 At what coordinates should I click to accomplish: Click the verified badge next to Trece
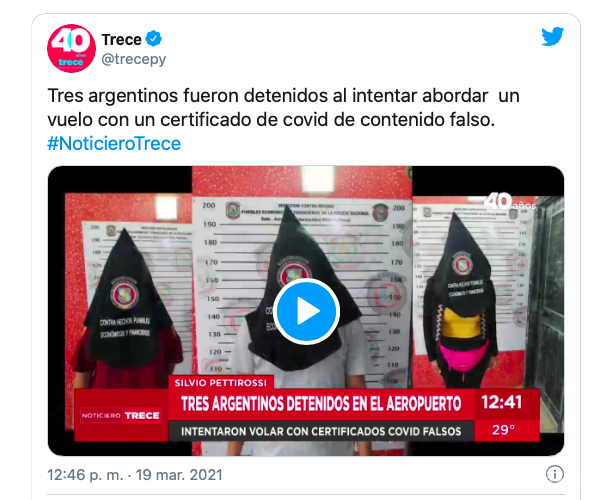coord(154,39)
